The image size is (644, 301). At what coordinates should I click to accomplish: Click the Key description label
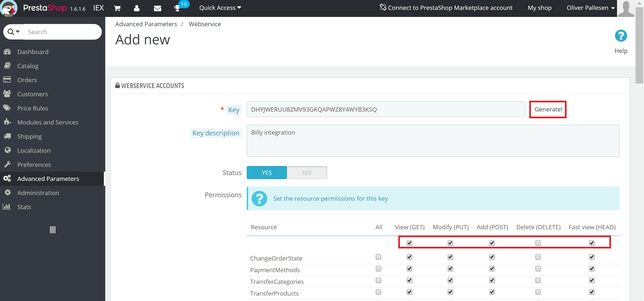(x=216, y=133)
